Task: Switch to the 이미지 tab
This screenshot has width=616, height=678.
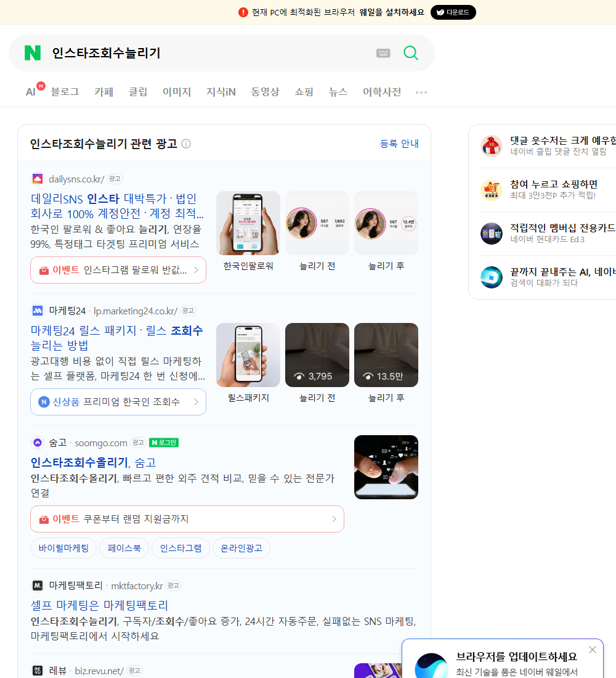Action: [x=177, y=92]
